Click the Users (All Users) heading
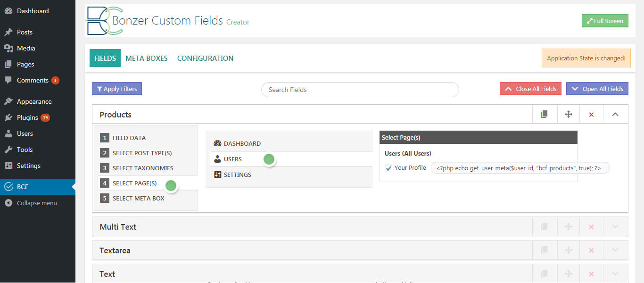The image size is (644, 283). [x=408, y=153]
